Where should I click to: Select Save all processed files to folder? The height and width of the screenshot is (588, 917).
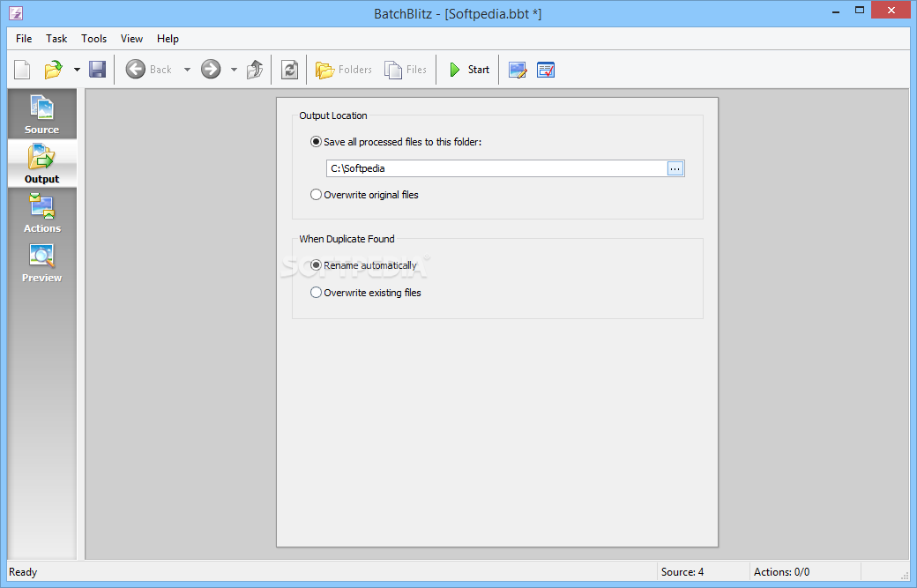coord(396,142)
